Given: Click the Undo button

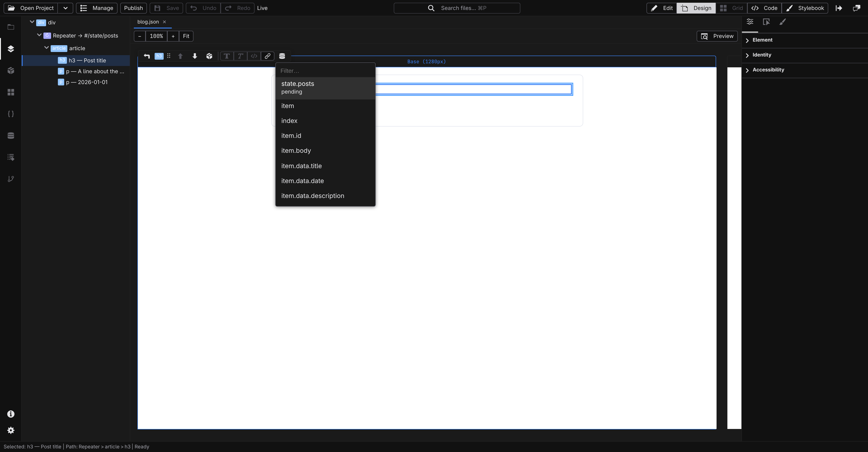Looking at the screenshot, I should (x=203, y=8).
